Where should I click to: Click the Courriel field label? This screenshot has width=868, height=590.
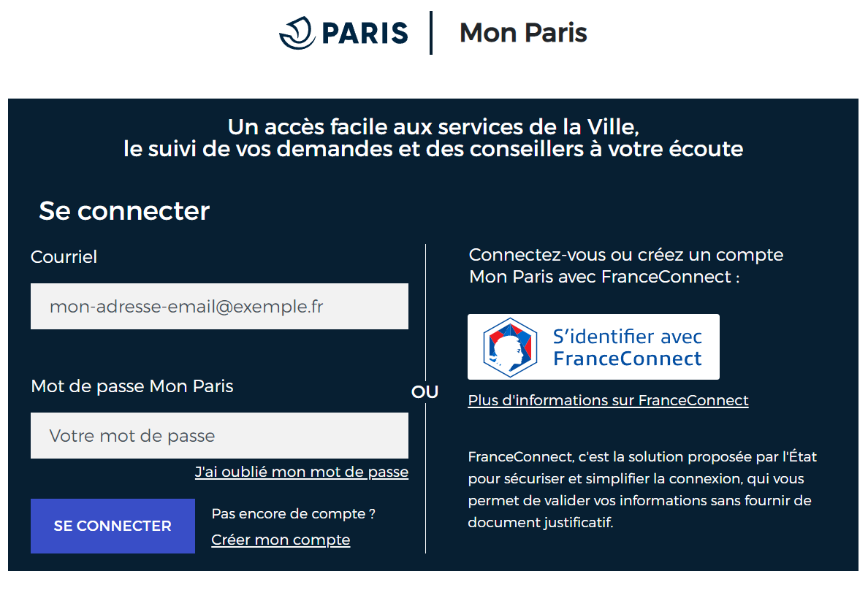point(64,257)
